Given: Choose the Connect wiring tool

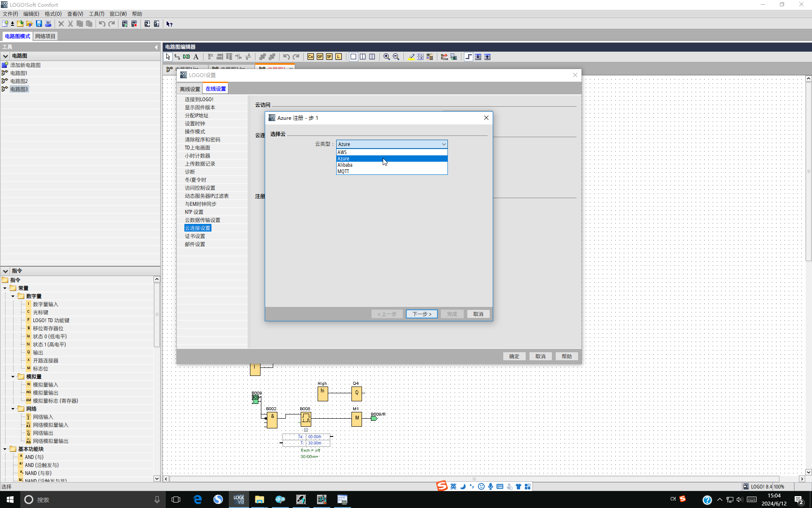Looking at the screenshot, I should tap(177, 57).
